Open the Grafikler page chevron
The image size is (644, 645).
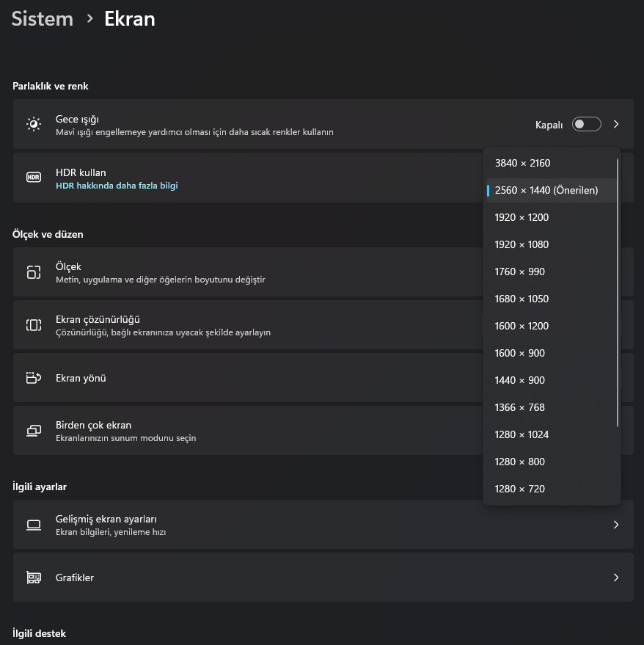pyautogui.click(x=616, y=577)
